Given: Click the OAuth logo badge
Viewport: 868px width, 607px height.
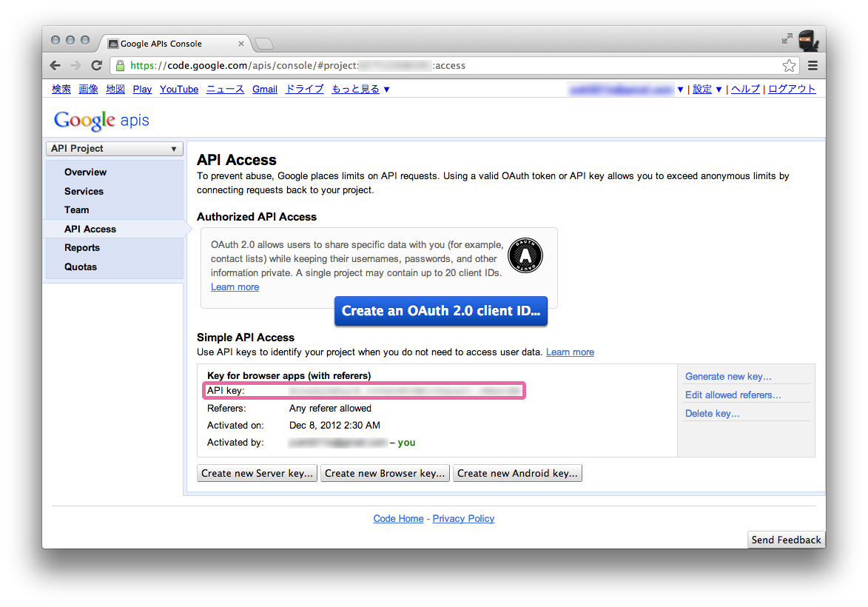Looking at the screenshot, I should point(525,256).
